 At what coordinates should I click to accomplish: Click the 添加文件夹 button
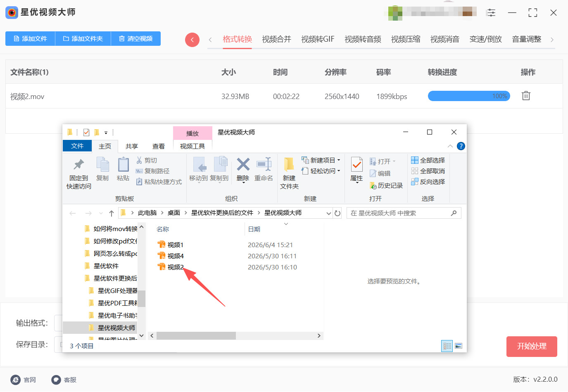83,38
